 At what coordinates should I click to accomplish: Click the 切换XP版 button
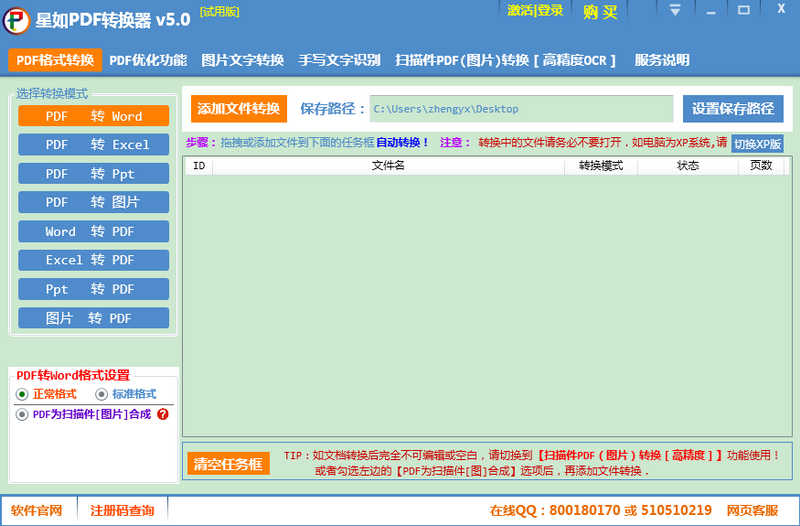[x=757, y=144]
